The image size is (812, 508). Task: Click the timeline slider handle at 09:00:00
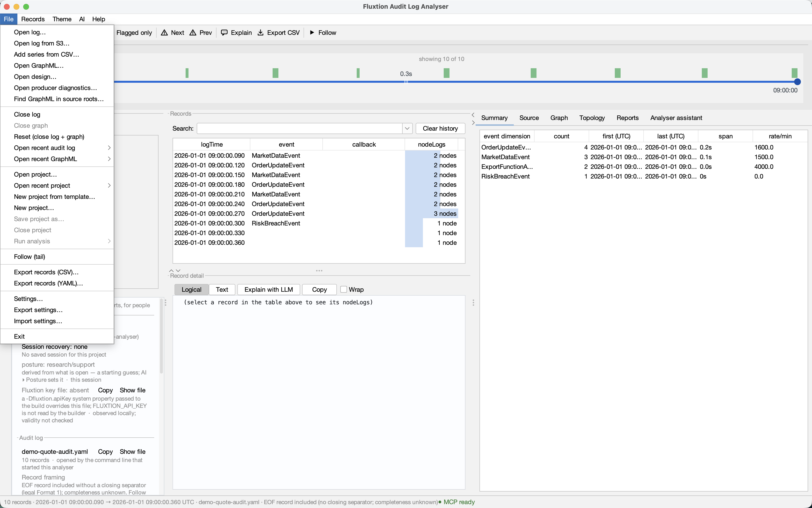[x=797, y=82]
